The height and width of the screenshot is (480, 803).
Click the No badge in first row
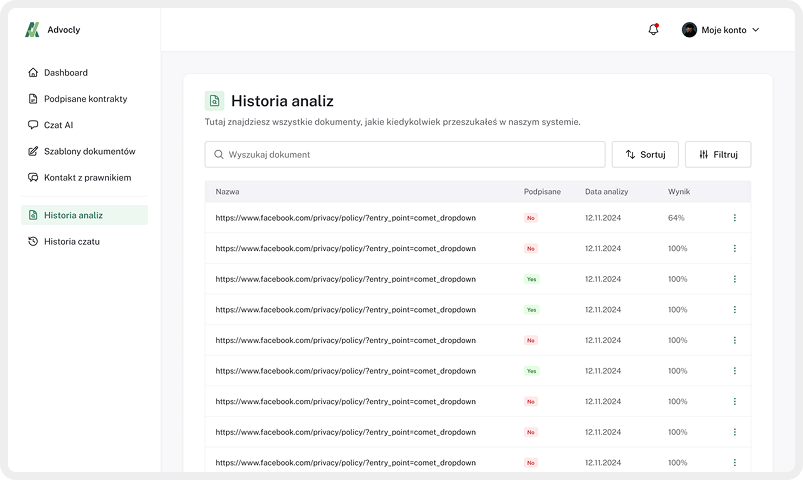(x=531, y=218)
